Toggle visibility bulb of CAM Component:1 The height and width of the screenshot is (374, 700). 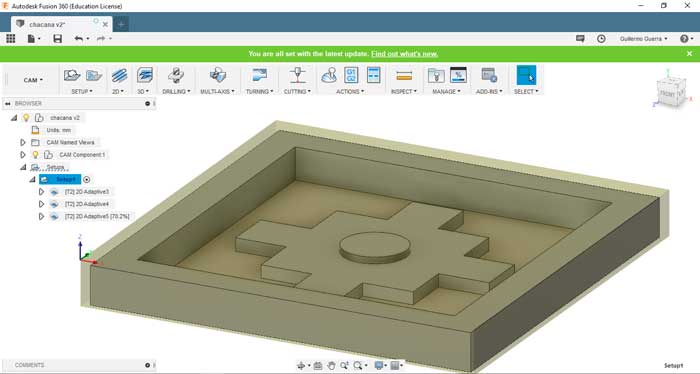coord(35,155)
